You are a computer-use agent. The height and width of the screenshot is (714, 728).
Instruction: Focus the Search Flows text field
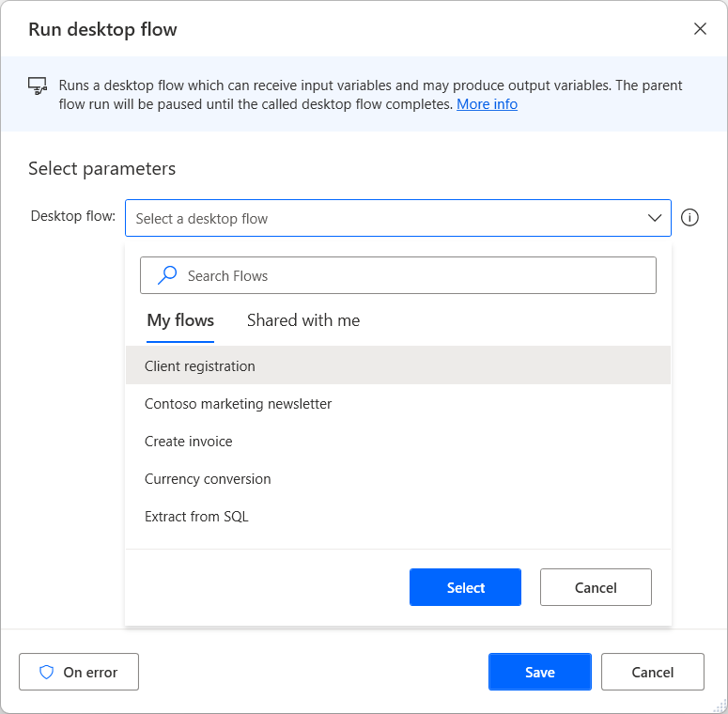(398, 275)
